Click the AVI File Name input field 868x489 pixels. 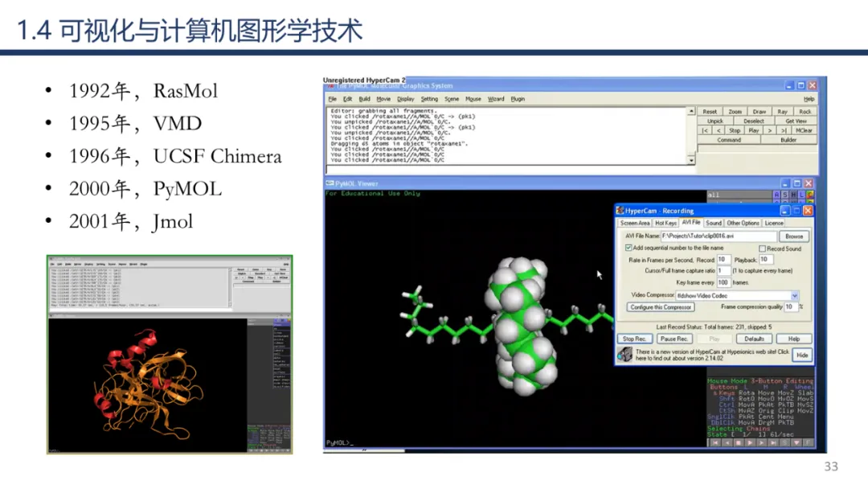pyautogui.click(x=719, y=236)
